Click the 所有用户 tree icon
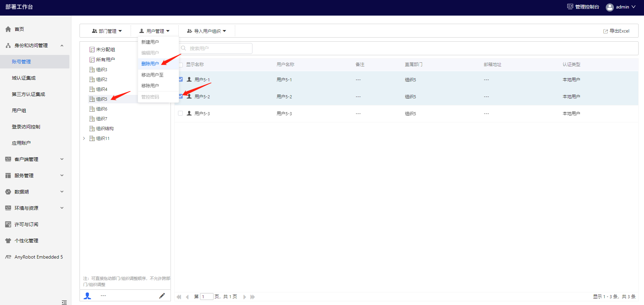Viewport: 644px width, 305px height. coord(92,60)
